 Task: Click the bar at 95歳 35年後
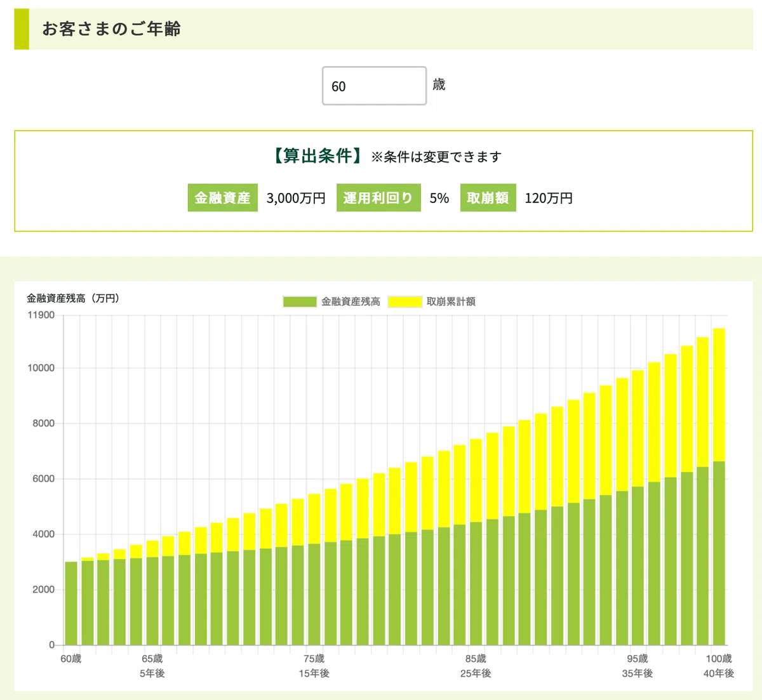pos(638,508)
